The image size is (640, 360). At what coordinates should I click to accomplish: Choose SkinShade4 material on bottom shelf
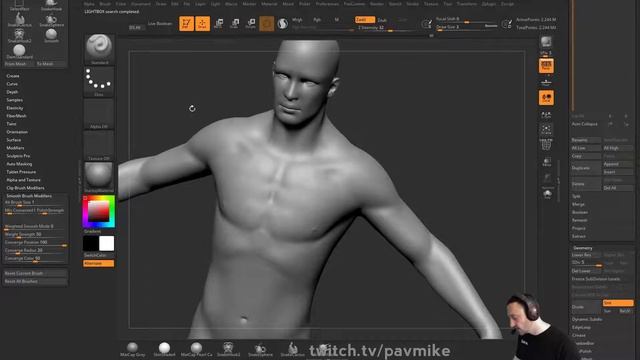coord(164,350)
